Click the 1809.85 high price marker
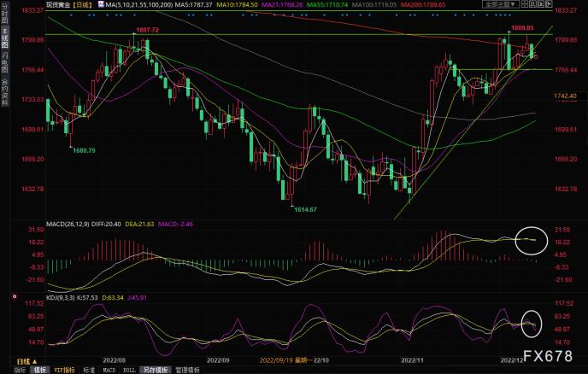This screenshot has height=374, width=588. point(522,27)
